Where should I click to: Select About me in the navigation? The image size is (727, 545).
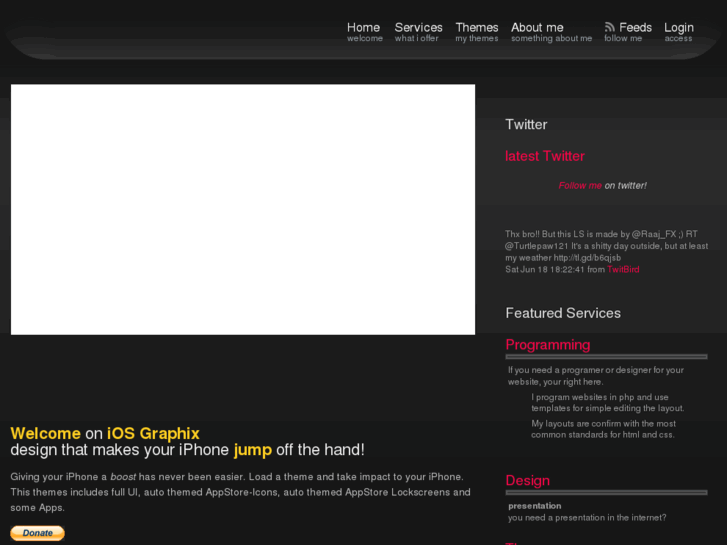(x=550, y=32)
